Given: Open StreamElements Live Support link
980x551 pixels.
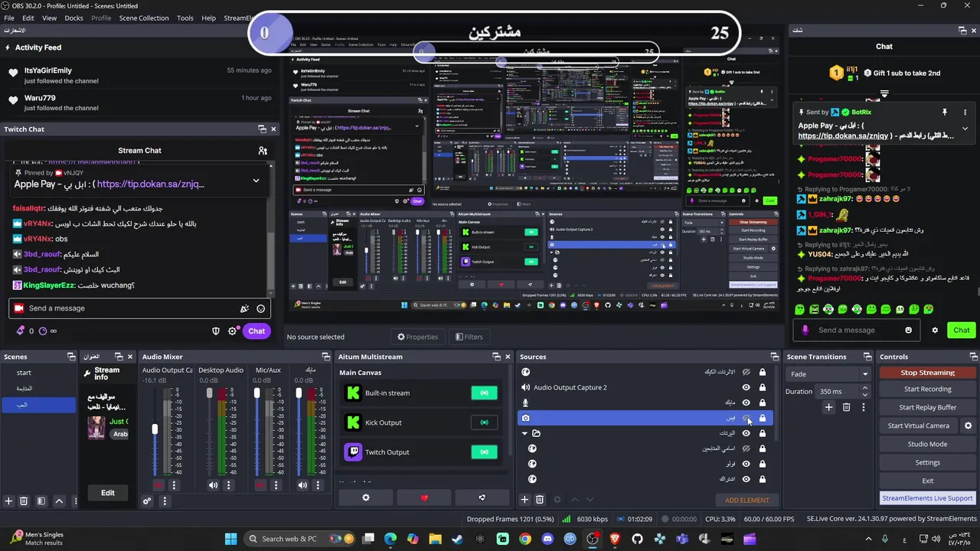Looking at the screenshot, I should pos(927,498).
